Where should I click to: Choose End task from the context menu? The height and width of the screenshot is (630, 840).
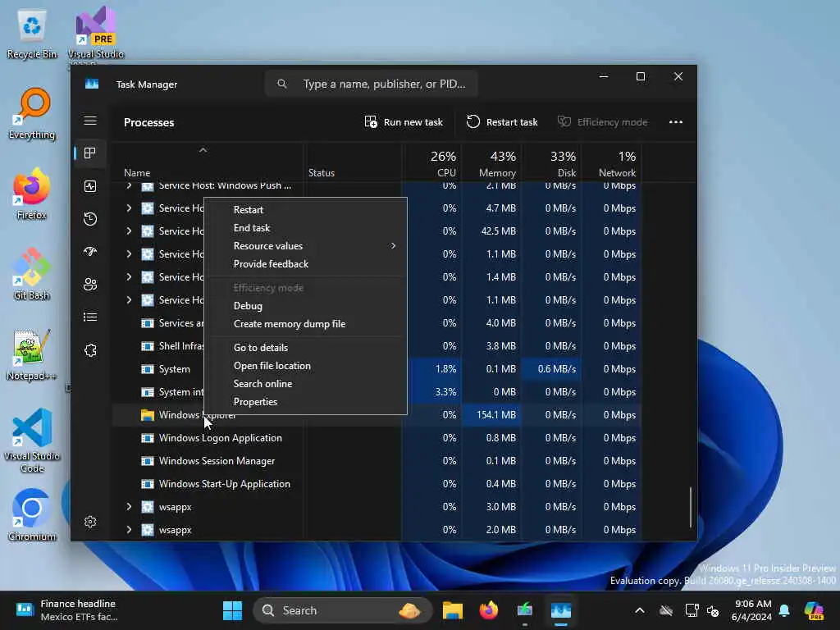point(305,228)
